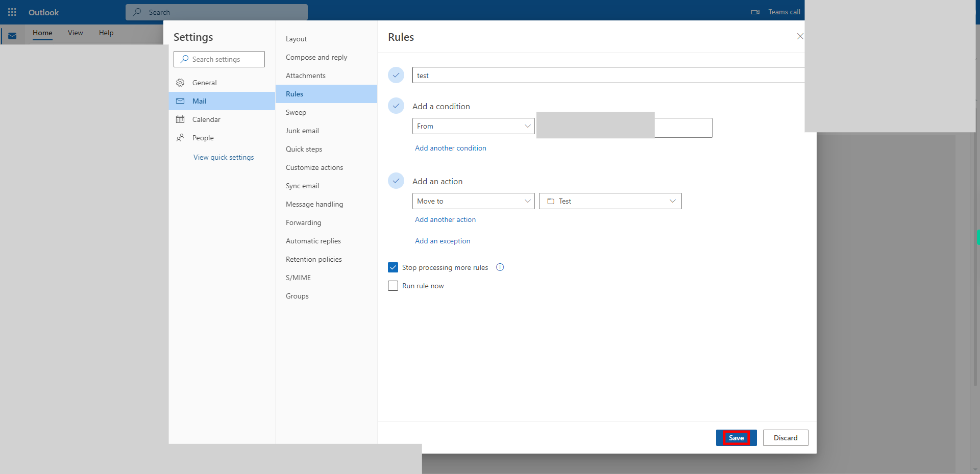Open Automatic replies settings
The height and width of the screenshot is (474, 980).
tap(326, 241)
